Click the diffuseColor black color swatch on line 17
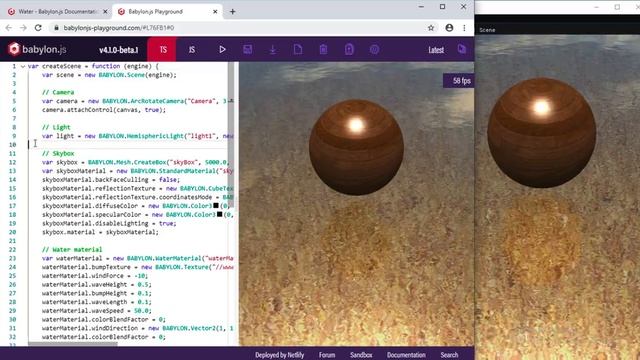Screen dimensions: 640x360 tap(216, 206)
